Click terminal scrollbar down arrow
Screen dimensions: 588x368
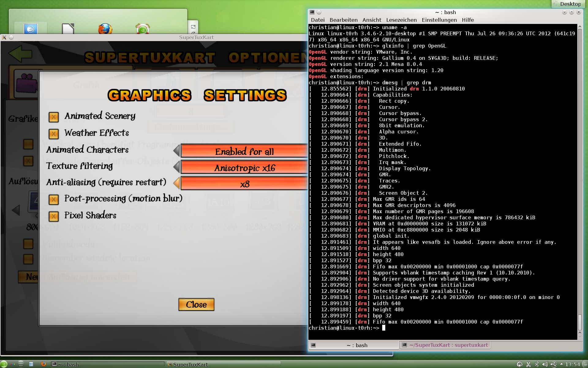pos(580,337)
